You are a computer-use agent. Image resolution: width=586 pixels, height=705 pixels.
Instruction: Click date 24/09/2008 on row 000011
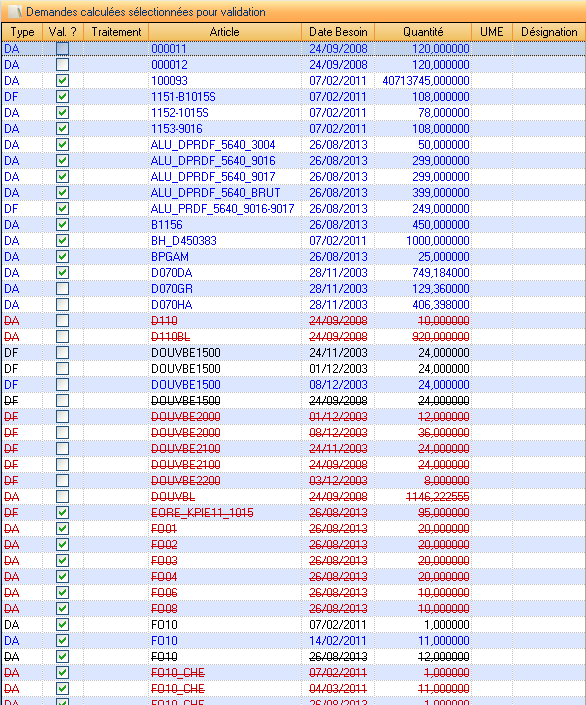click(x=338, y=49)
